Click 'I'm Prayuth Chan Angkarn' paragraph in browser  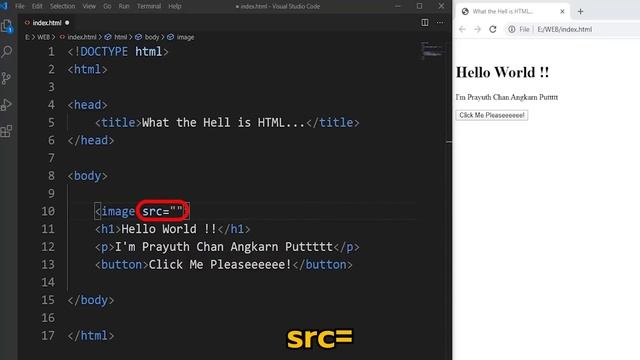(507, 97)
